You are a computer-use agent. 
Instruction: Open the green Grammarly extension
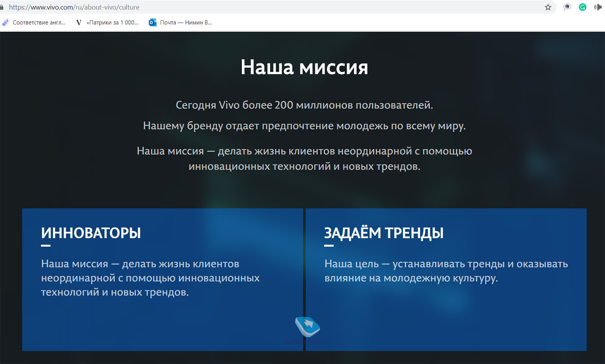(x=583, y=7)
